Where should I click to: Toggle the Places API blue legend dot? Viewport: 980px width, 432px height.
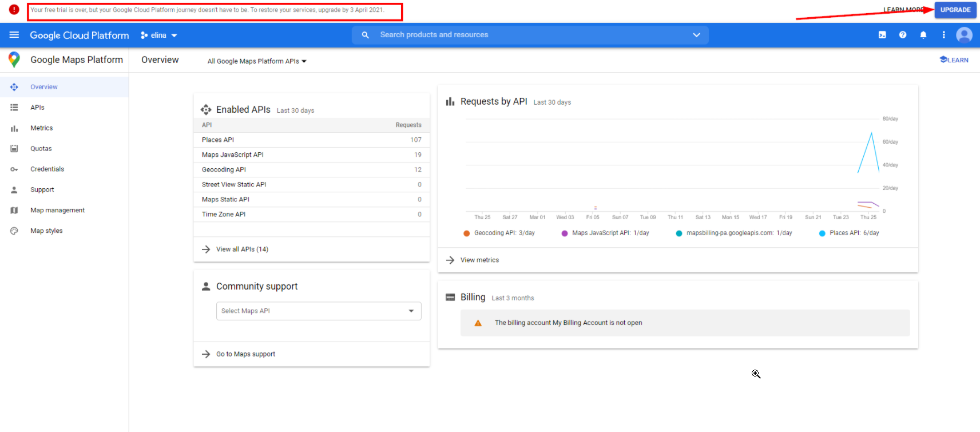822,233
